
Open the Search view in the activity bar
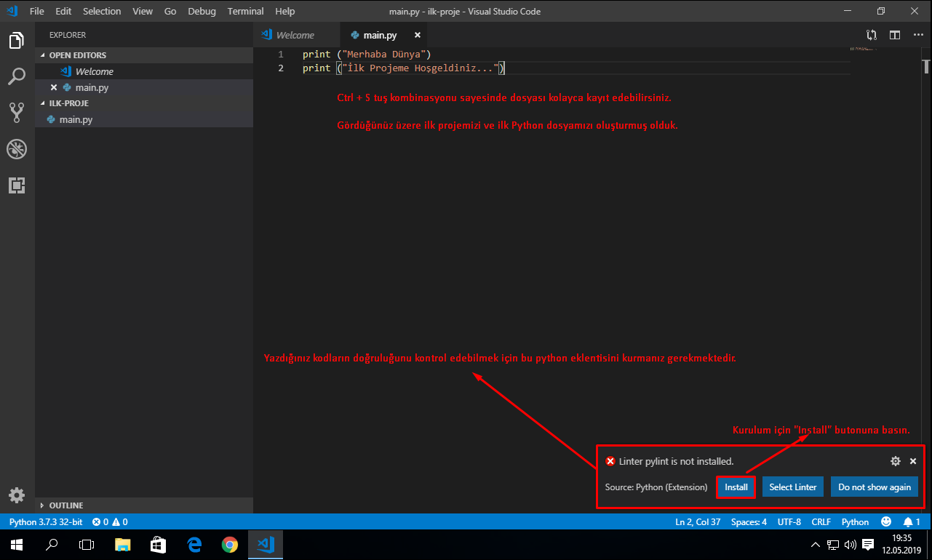pos(17,76)
